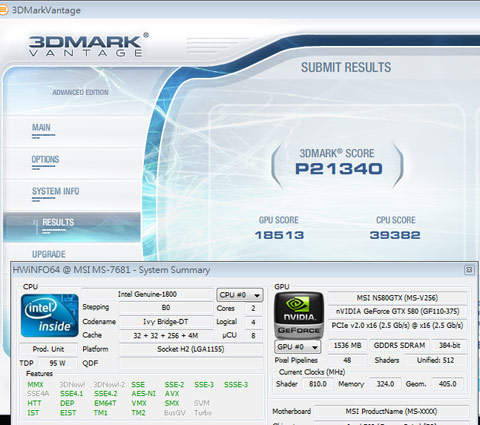Click the Intel inside CPU logo
Image resolution: width=480 pixels, height=425 pixels.
click(x=50, y=316)
